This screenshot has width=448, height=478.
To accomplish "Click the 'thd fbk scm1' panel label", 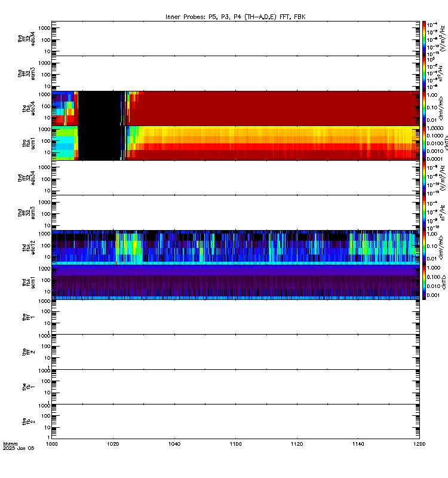I will [29, 283].
